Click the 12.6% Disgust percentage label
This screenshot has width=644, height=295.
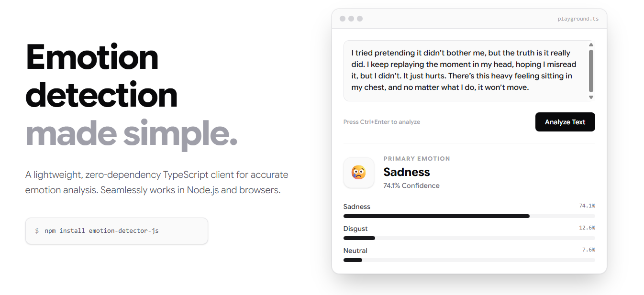coord(587,228)
